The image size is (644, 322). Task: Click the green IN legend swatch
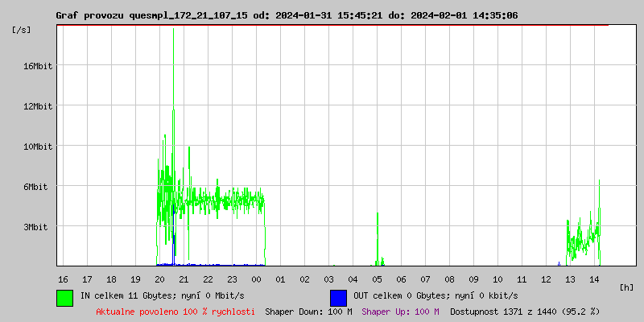coord(64,297)
